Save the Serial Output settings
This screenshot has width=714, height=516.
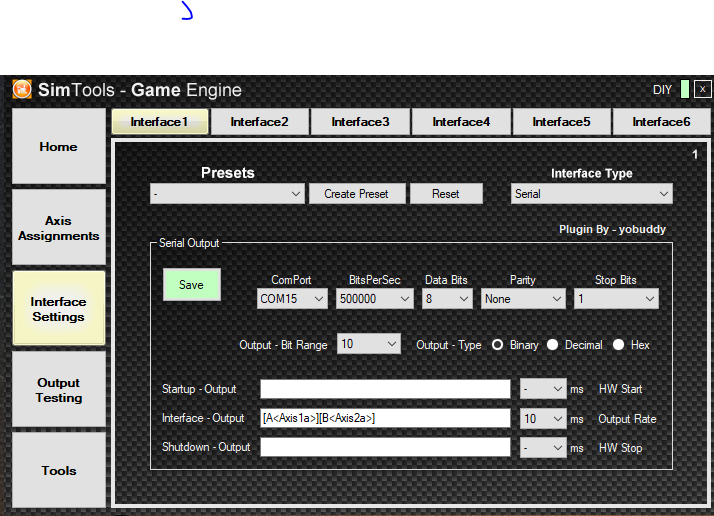pos(192,285)
